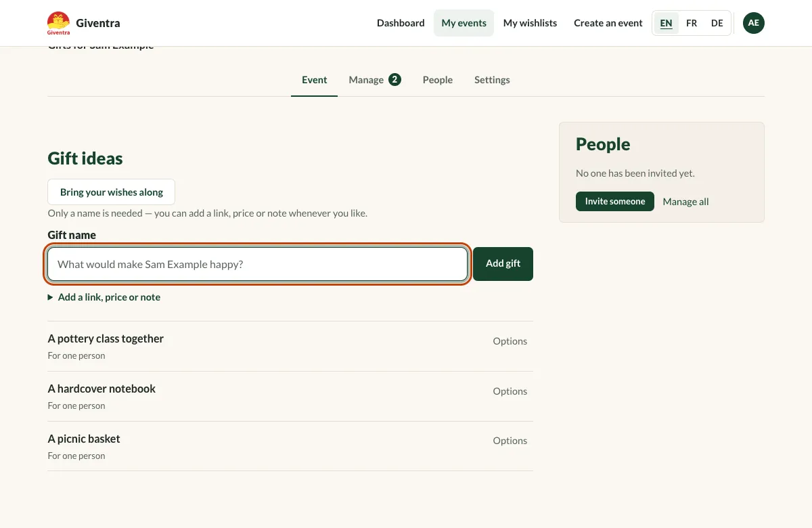Click the Add gift button
812x528 pixels.
click(503, 264)
